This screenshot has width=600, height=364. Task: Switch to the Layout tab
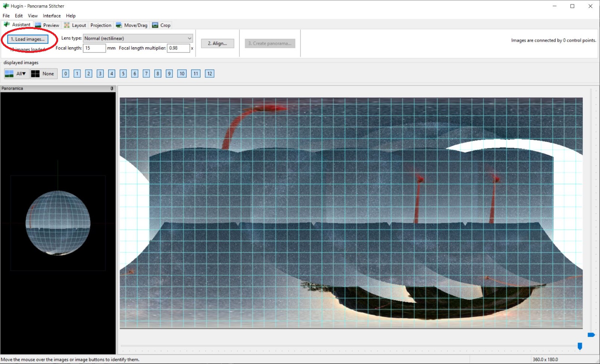[x=75, y=25]
